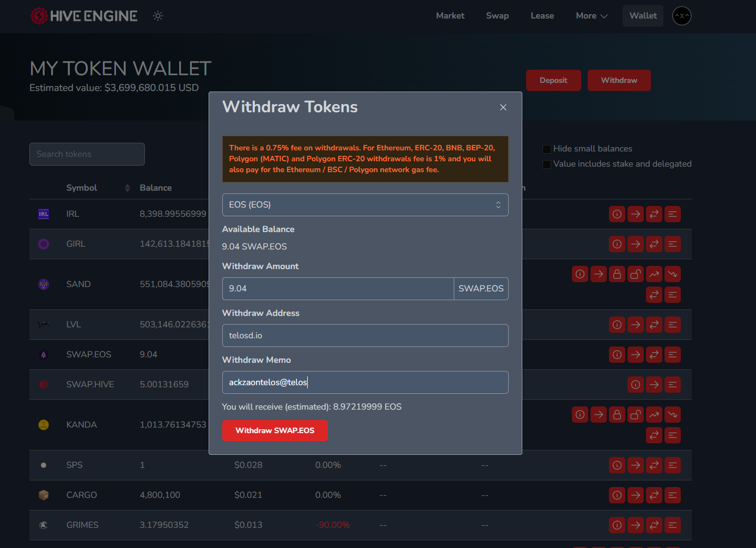The width and height of the screenshot is (756, 548).
Task: View transaction history for the SWAP.HIVE row
Action: pyautogui.click(x=673, y=385)
